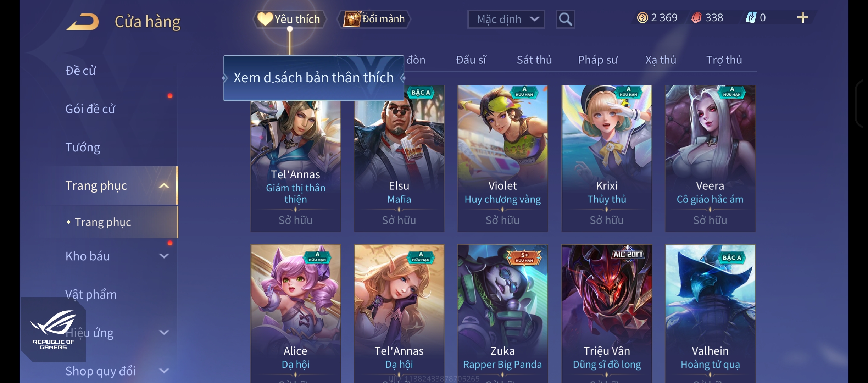Click the gold coin icon
The width and height of the screenshot is (868, 383).
642,17
